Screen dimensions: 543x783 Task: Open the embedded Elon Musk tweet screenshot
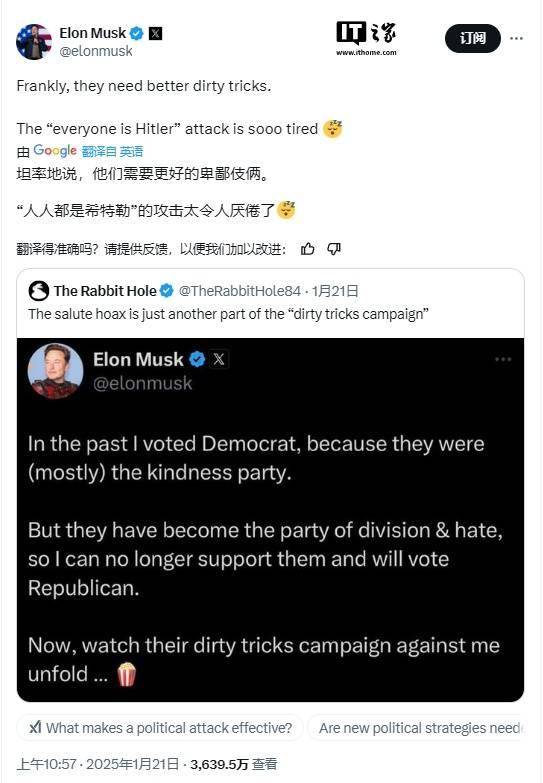pyautogui.click(x=270, y=519)
